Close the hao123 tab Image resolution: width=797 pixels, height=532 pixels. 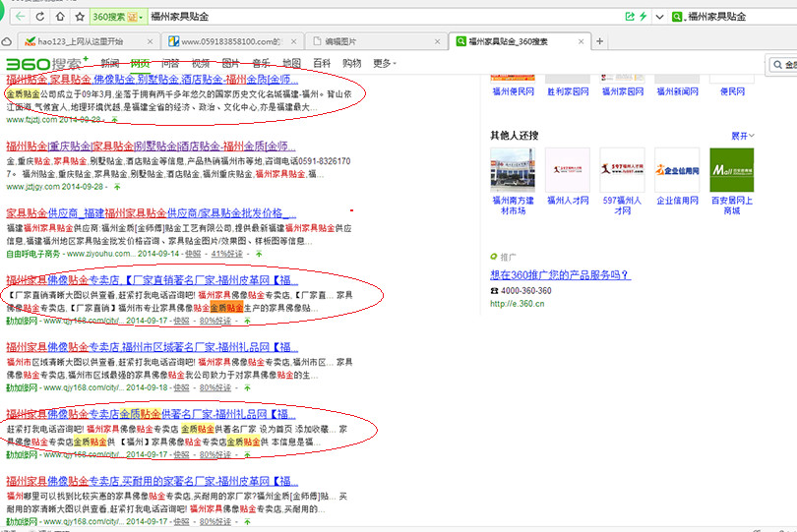150,41
